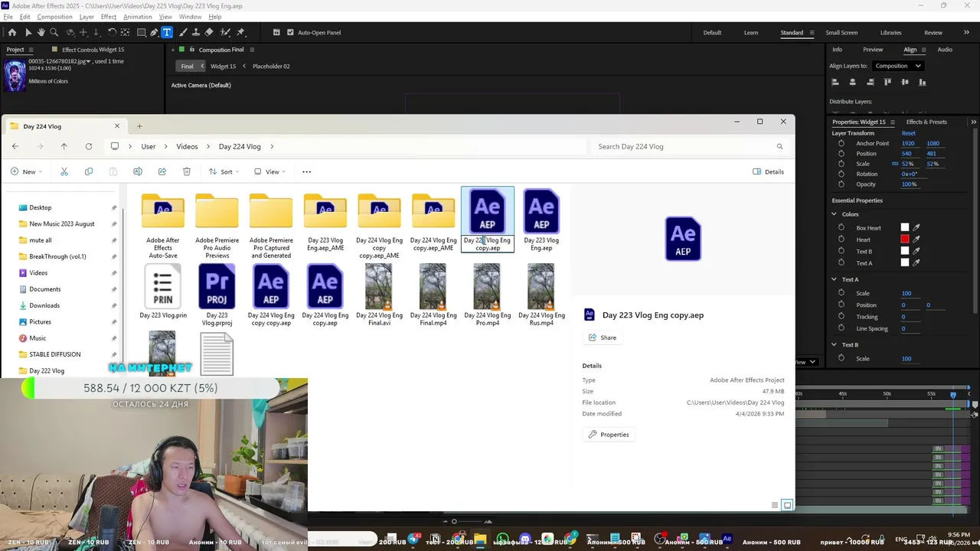Select the Puppet Pin tool
Viewport: 980px width, 551px height.
(240, 32)
